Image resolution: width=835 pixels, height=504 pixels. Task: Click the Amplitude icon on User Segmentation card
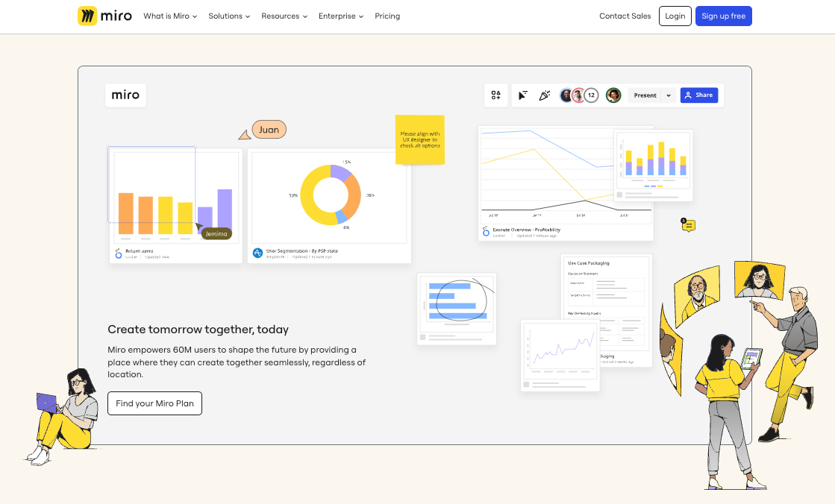coord(257,252)
